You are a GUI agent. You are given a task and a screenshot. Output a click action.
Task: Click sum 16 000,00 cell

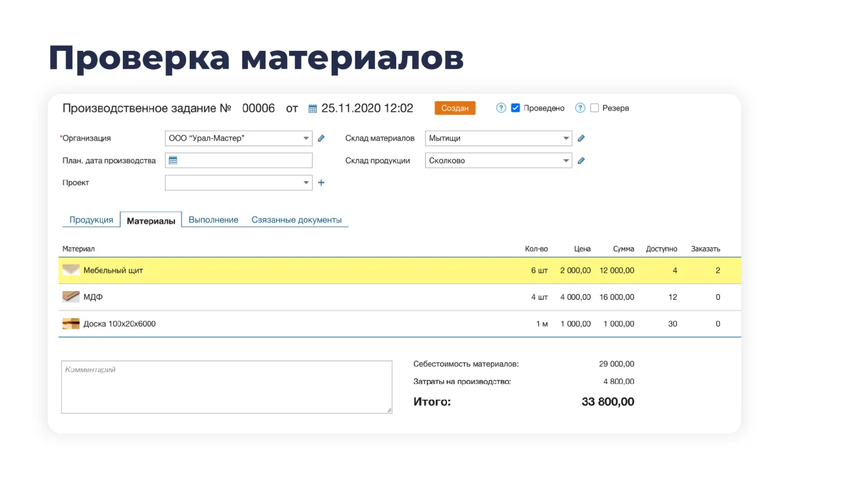(x=617, y=297)
